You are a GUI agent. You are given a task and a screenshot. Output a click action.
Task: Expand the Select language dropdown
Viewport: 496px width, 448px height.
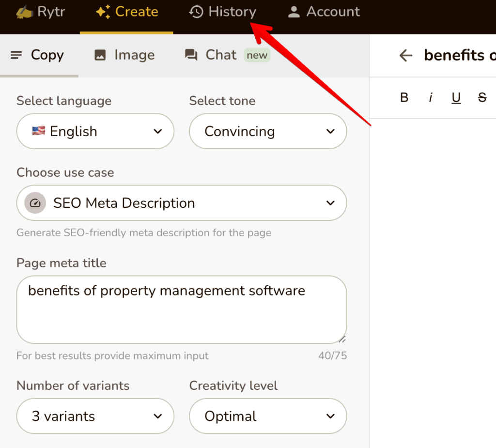tap(95, 131)
